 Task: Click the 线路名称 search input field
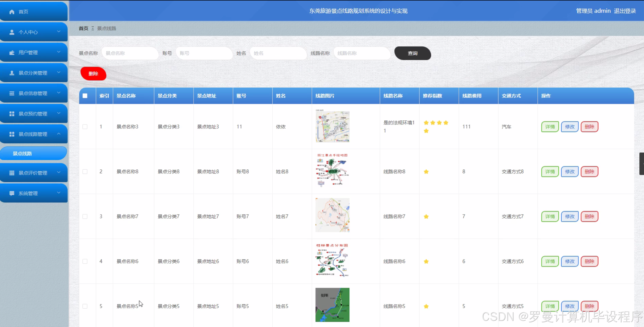[362, 53]
